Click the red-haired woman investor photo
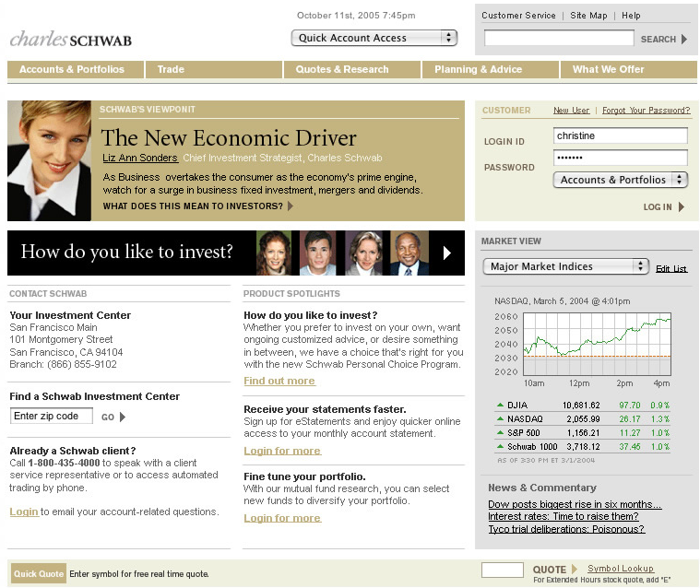 coord(274,253)
